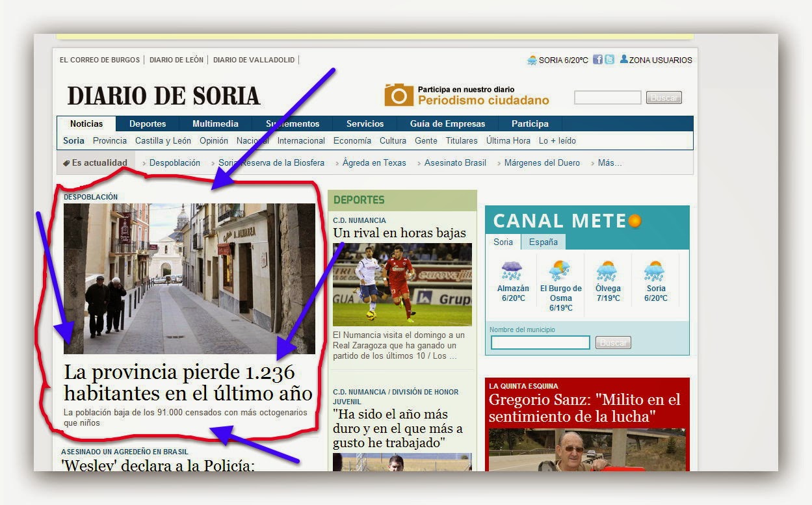Open Zona Usuarios link
This screenshot has width=812, height=505.
tap(661, 60)
